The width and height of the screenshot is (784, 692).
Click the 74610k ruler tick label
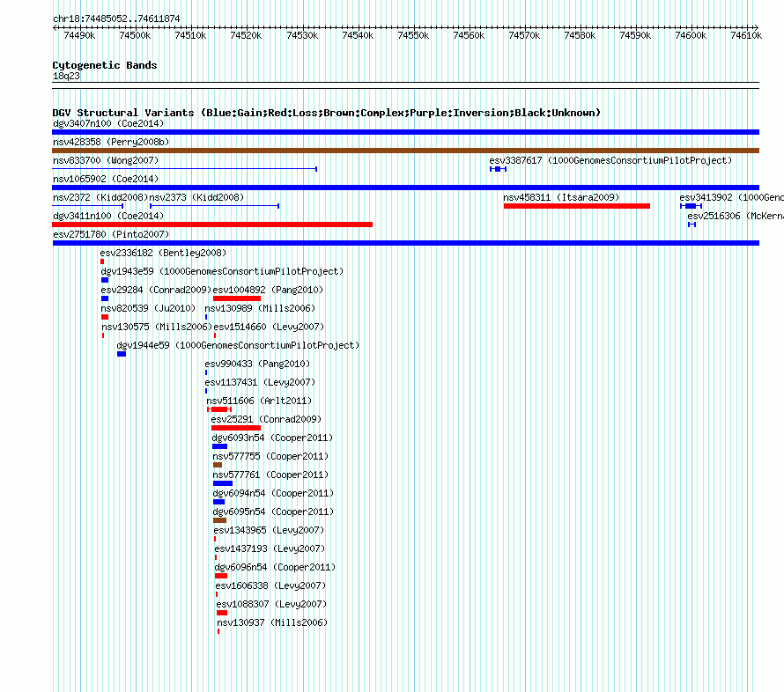click(x=746, y=35)
